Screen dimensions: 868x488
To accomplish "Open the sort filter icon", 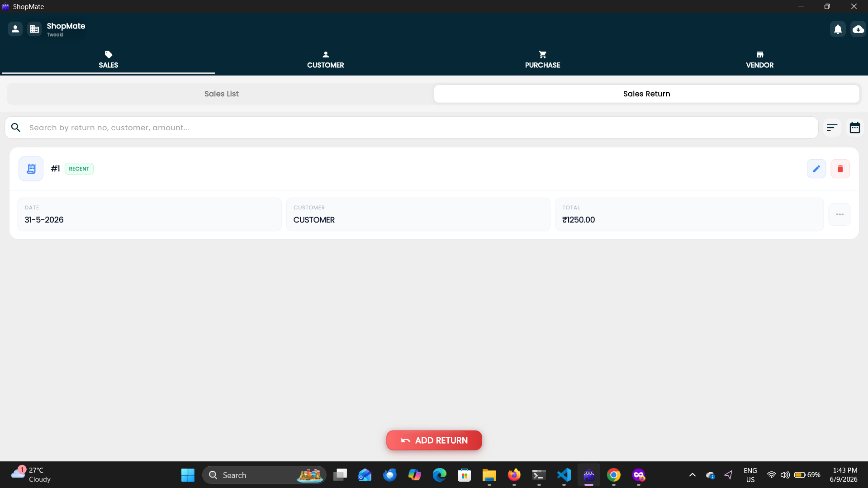I will (832, 128).
